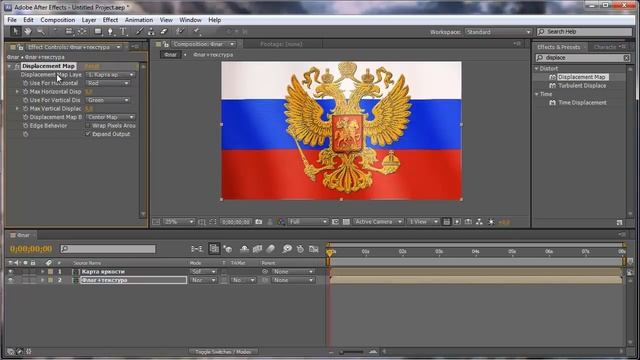
Task: Open Use For Horizontal Red dropdown
Action: point(108,83)
